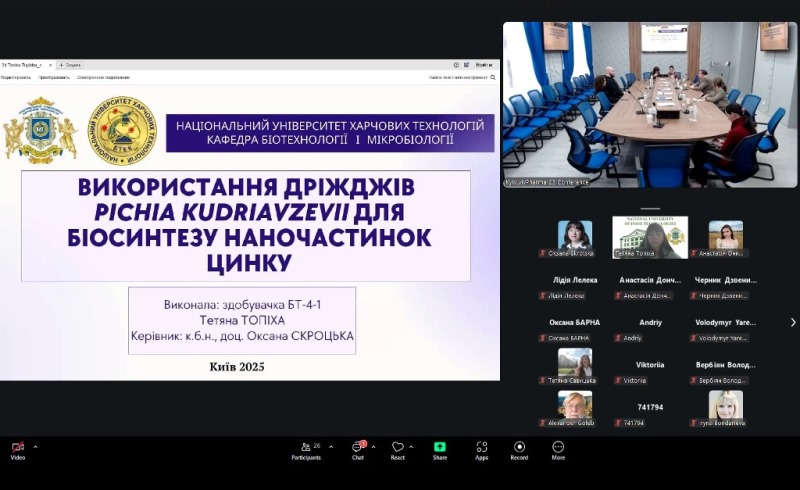Open the Преобразовать menu
The image size is (800, 490).
(x=54, y=77)
